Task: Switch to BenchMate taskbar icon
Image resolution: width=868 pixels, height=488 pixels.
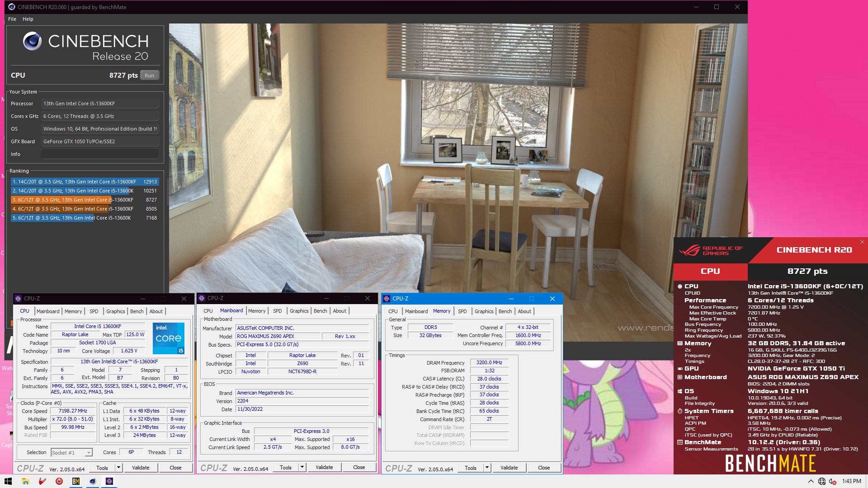Action: tap(75, 481)
